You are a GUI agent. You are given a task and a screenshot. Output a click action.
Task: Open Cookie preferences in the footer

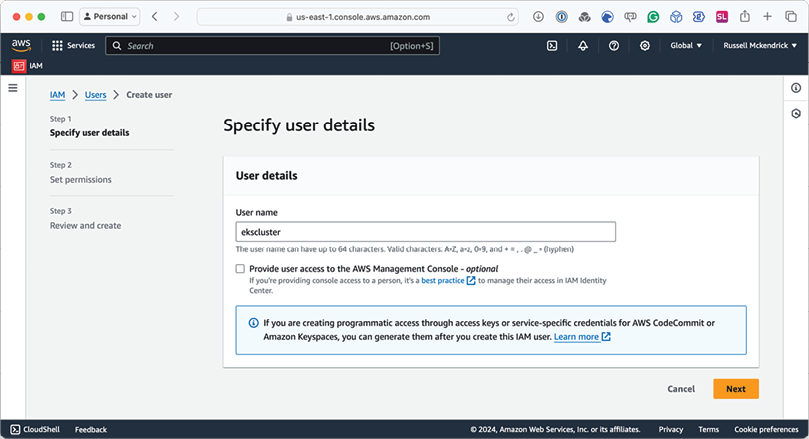[766, 430]
